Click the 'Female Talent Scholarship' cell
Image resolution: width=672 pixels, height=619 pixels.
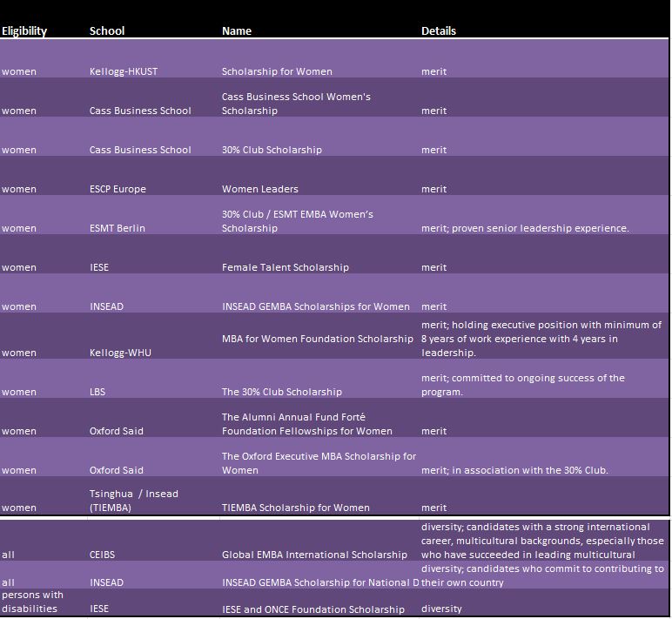[285, 267]
